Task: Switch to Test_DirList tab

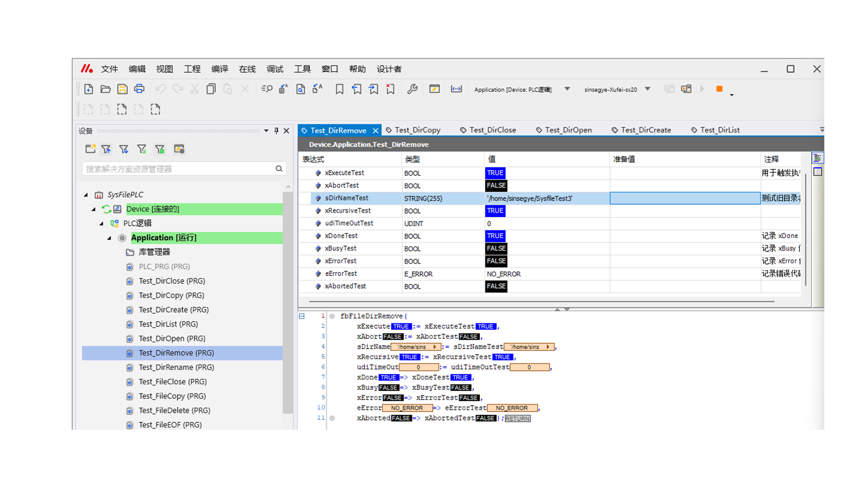Action: click(x=716, y=130)
